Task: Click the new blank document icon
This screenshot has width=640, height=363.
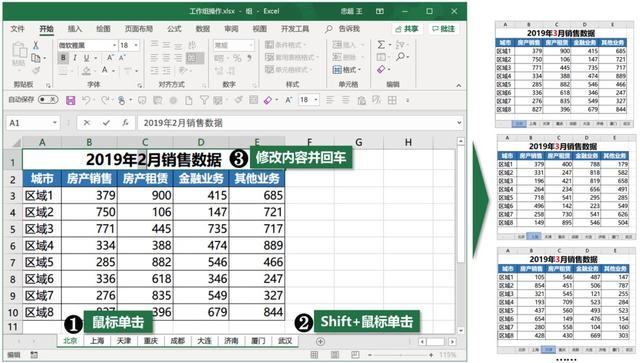Action: pos(189,100)
